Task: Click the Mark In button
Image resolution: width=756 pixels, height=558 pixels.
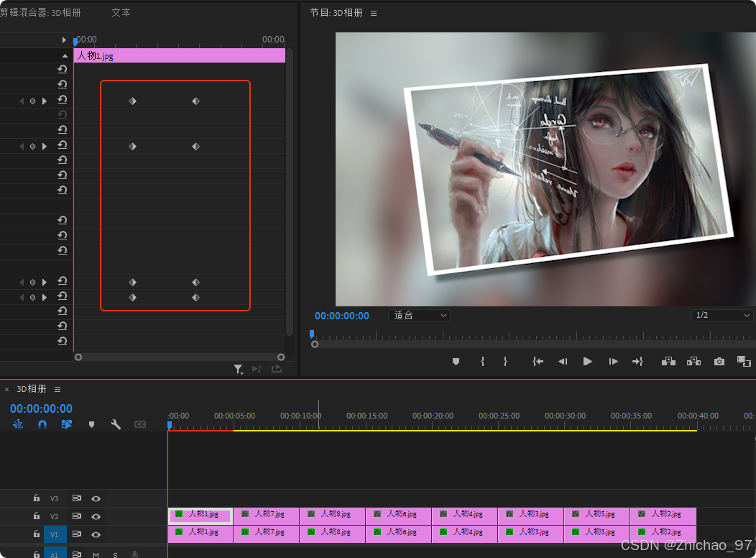Action: coord(482,361)
